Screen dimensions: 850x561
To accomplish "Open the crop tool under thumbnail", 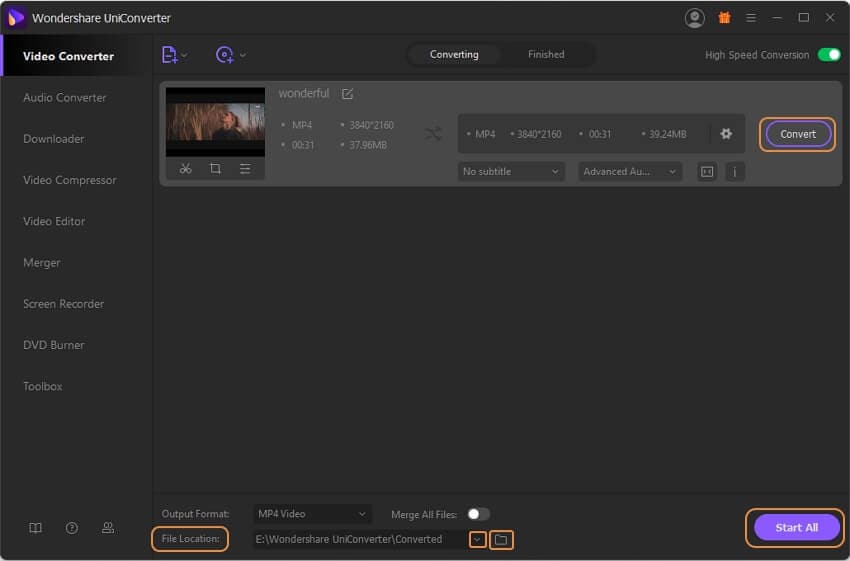I will [215, 169].
